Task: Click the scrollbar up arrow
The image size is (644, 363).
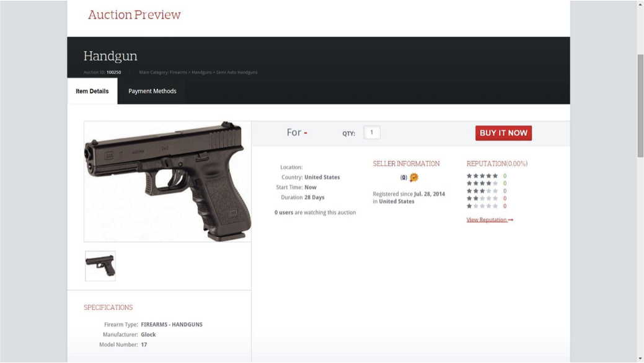Action: (x=640, y=4)
